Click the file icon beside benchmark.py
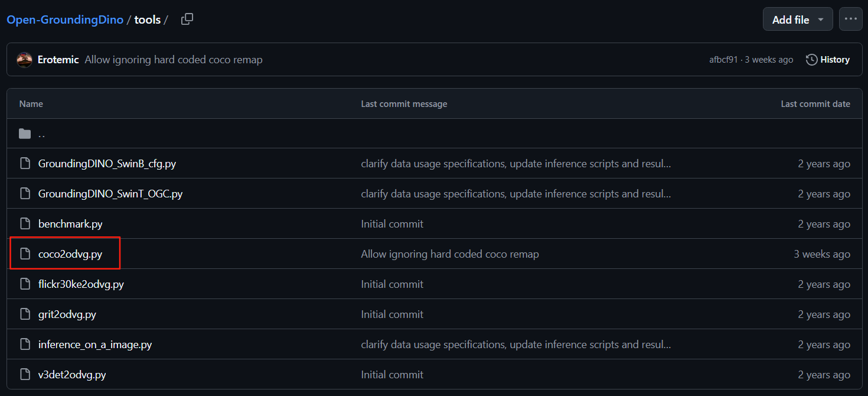 (25, 224)
